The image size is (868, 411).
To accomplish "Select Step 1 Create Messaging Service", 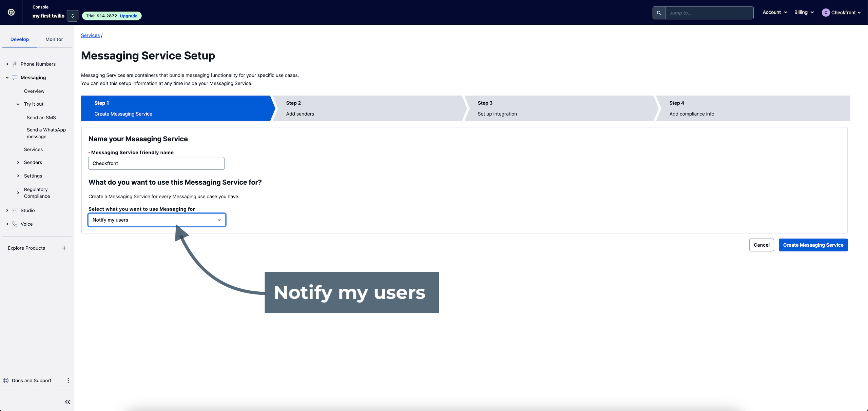I will 176,108.
